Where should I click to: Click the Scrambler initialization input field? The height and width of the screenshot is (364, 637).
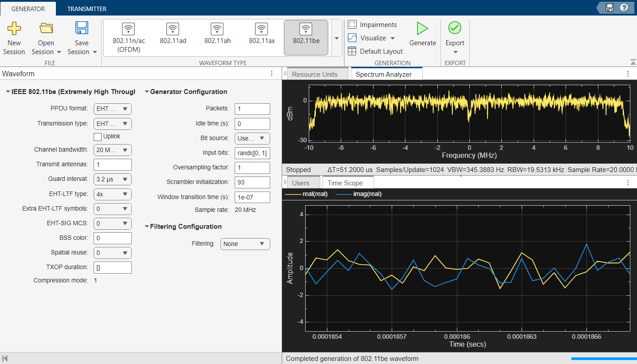(x=252, y=182)
